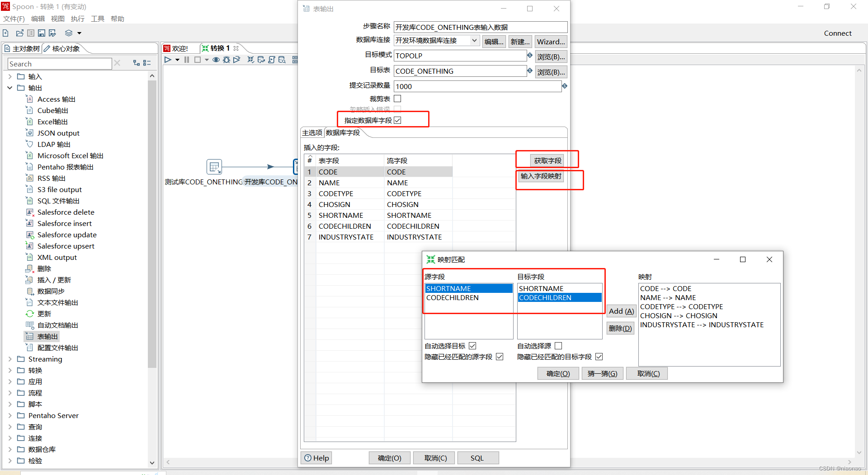Click the Save As toolbar icon

tap(52, 33)
